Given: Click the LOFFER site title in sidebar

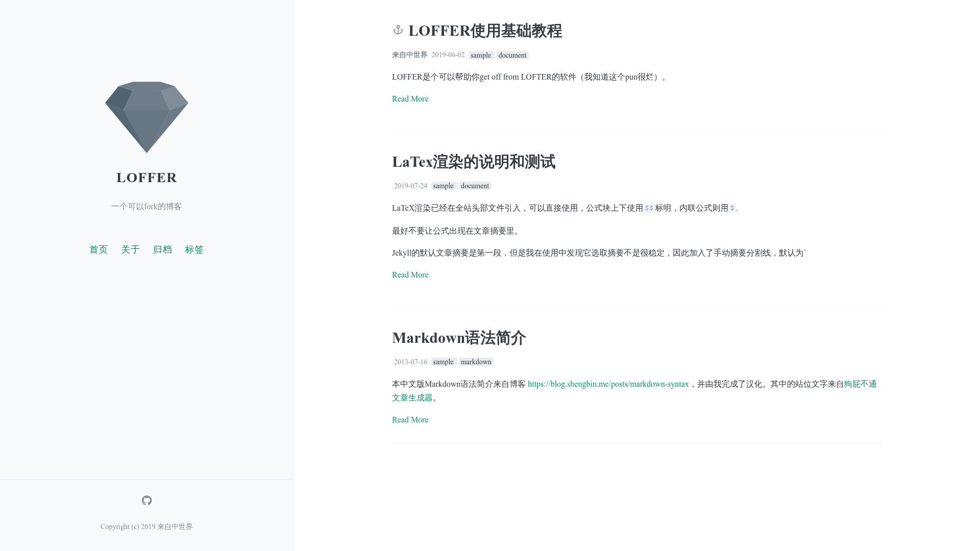Looking at the screenshot, I should (x=147, y=178).
